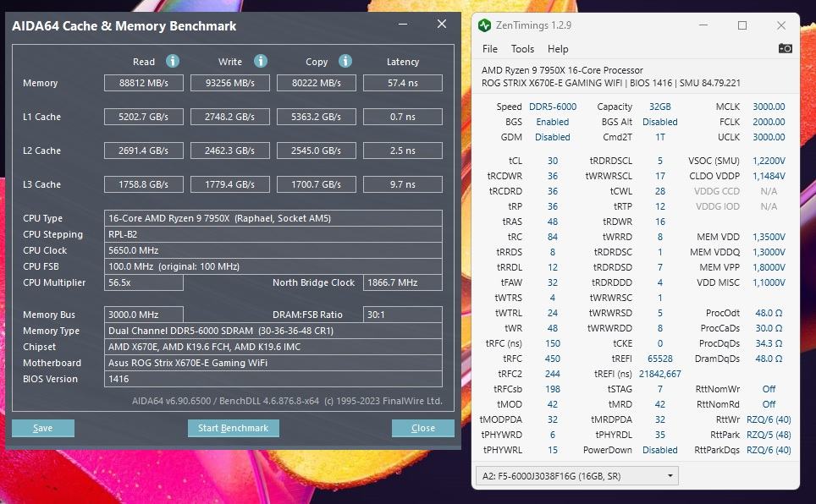
Task: Click the Read column info icon
Action: click(x=172, y=62)
